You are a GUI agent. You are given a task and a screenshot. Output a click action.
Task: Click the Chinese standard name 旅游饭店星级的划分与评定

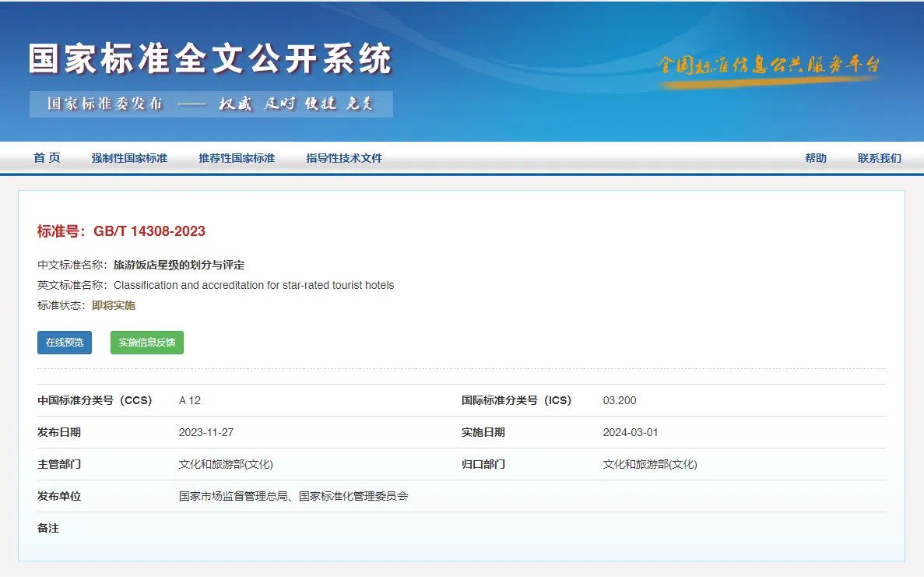[181, 265]
